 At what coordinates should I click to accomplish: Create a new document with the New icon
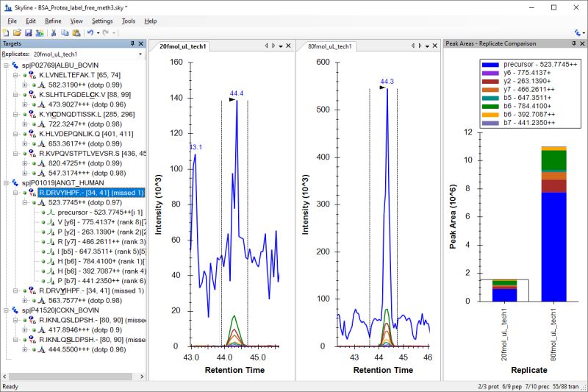pos(6,33)
